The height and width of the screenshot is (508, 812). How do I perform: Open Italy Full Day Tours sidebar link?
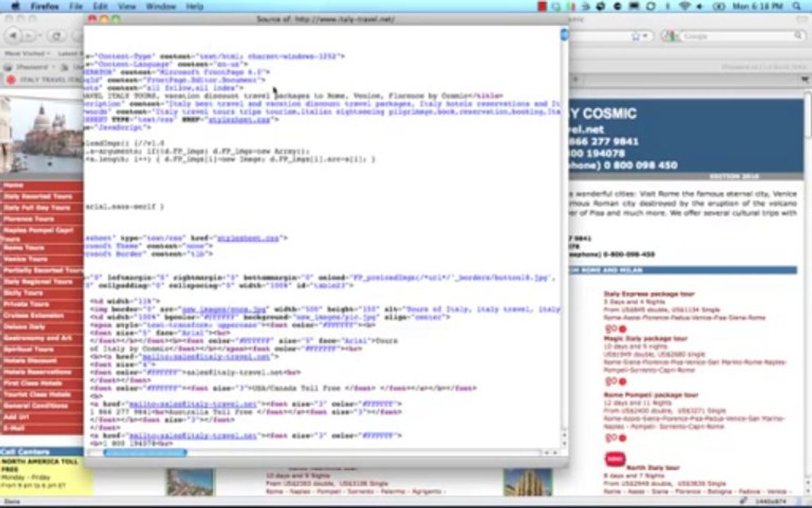[37, 208]
